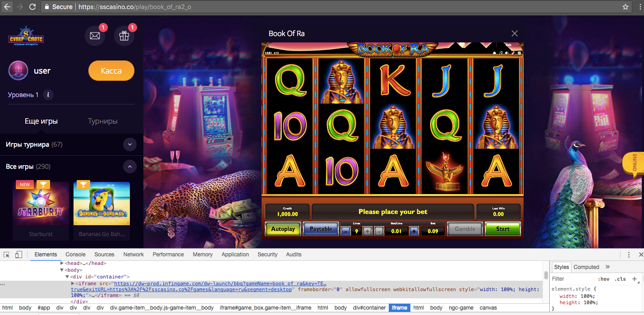Show more style pane tabs with chevrons
Image resolution: width=644 pixels, height=315 pixels.
(607, 267)
